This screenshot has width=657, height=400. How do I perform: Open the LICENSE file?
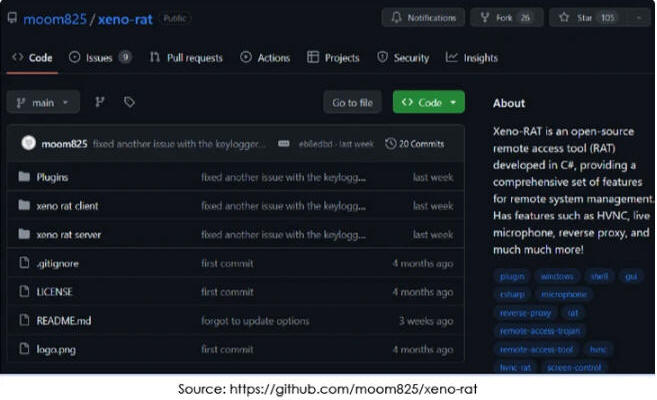(54, 292)
